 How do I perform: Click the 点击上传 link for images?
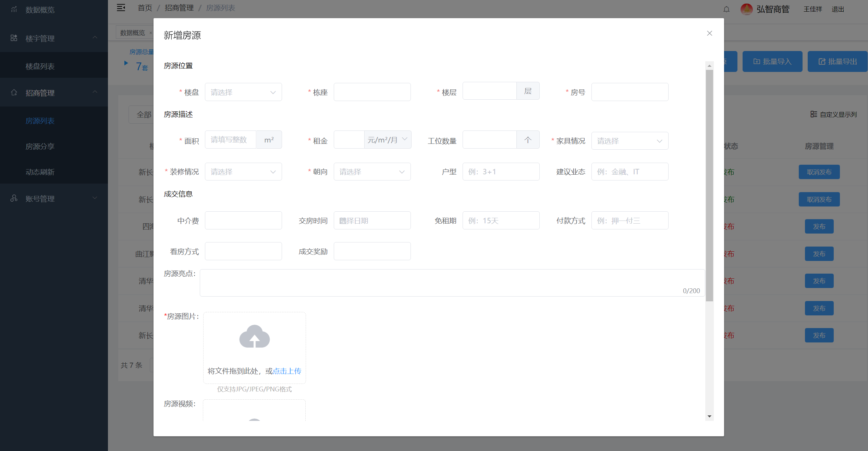[287, 371]
